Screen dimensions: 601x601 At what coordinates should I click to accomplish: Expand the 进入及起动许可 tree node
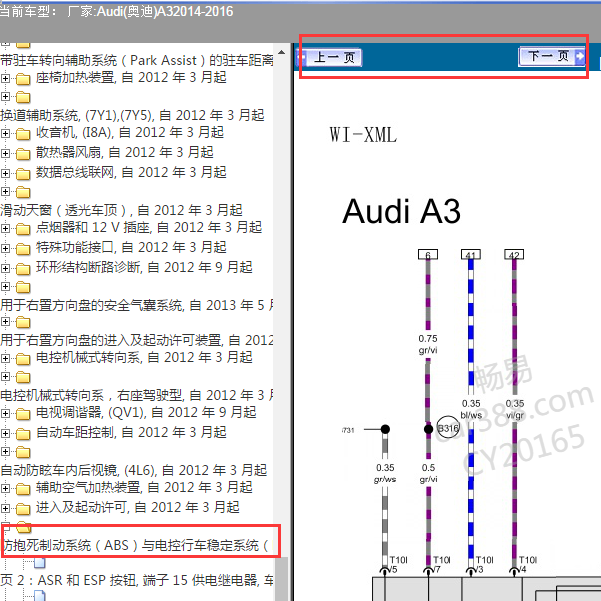5,508
